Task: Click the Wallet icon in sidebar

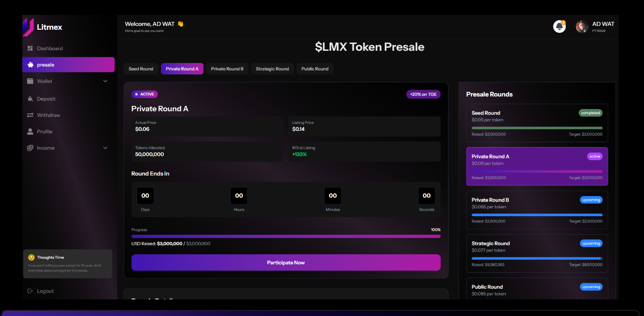Action: coord(30,81)
